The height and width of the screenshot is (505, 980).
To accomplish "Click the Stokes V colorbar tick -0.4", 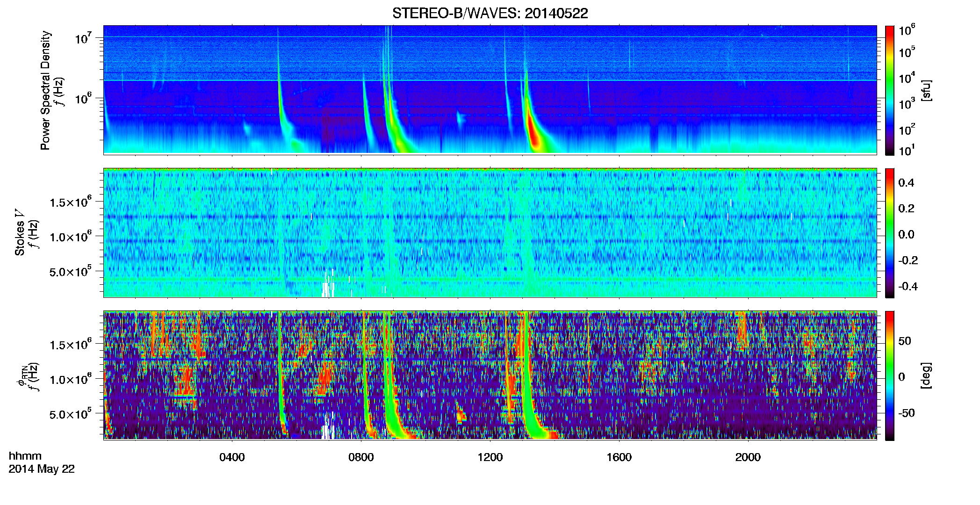I will tap(908, 286).
